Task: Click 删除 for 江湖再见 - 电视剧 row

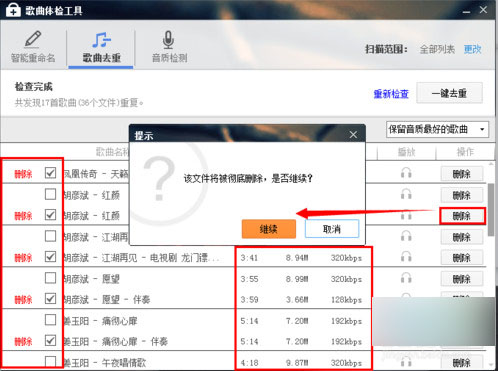Action: click(x=462, y=258)
